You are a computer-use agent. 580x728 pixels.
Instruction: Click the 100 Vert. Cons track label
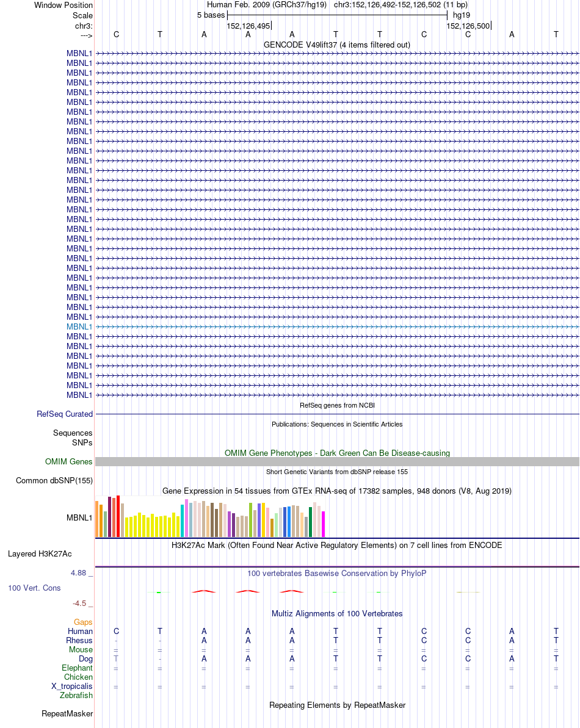[34, 588]
